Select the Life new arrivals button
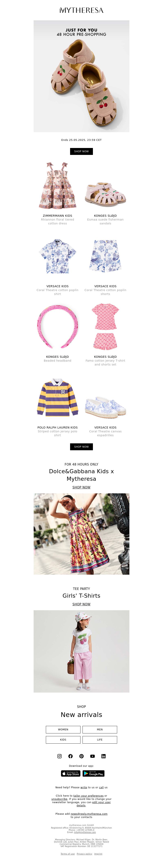The height and width of the screenshot is (868, 163). click(100, 740)
